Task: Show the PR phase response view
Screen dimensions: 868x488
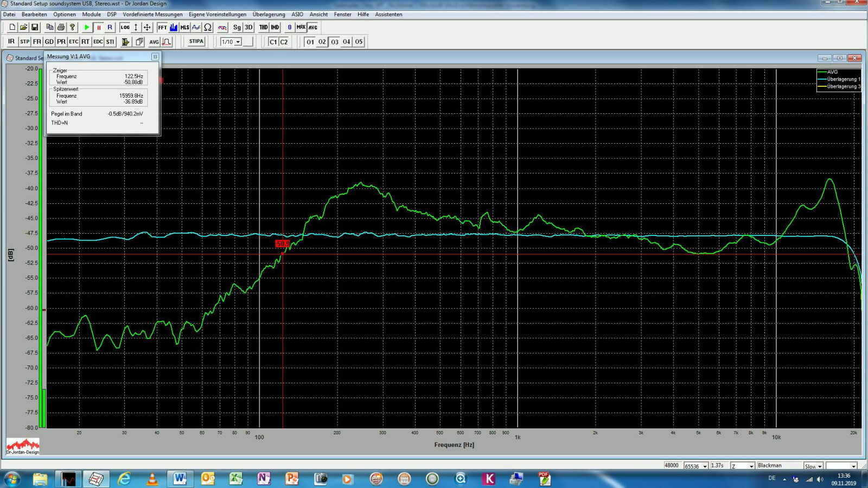Action: coord(61,42)
